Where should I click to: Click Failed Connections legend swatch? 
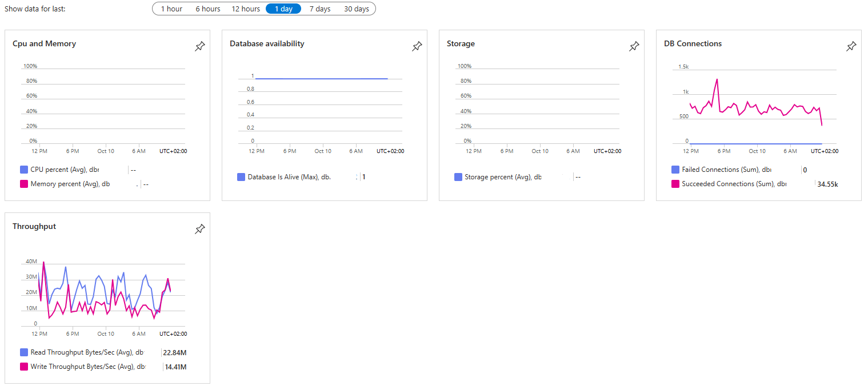675,170
